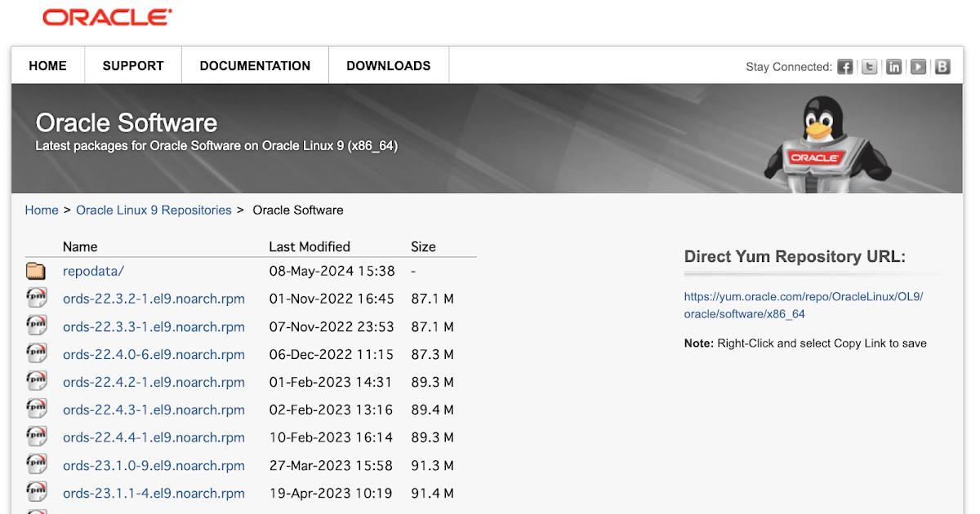
Task: Click the Latest packages subtitle text
Action: tap(216, 147)
